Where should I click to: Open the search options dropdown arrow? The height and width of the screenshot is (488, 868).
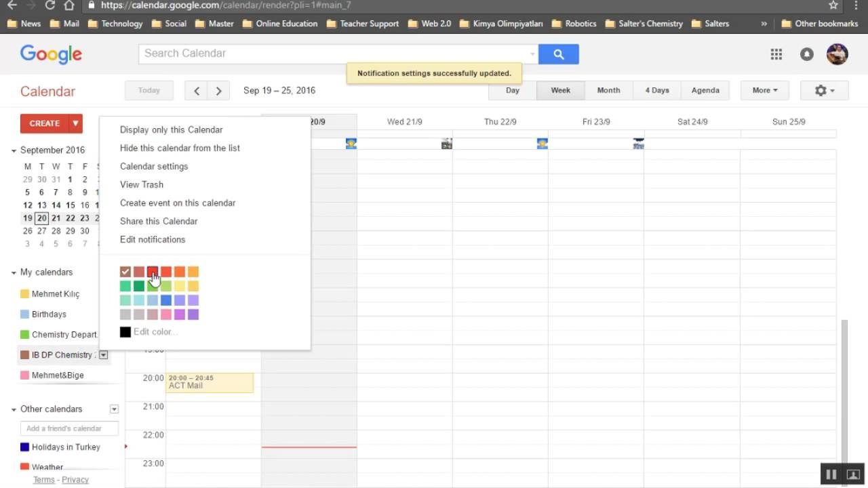coord(532,54)
